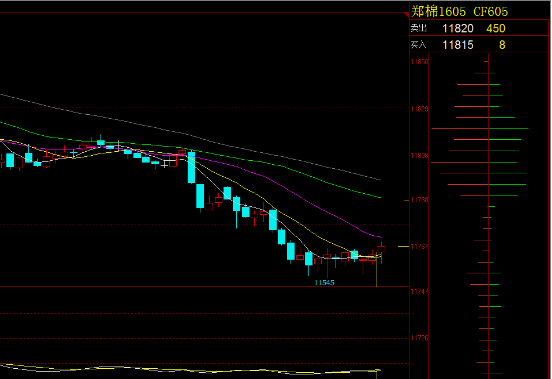Click the 卖出 sell price 11820
Screen dimensions: 552x379
point(458,29)
